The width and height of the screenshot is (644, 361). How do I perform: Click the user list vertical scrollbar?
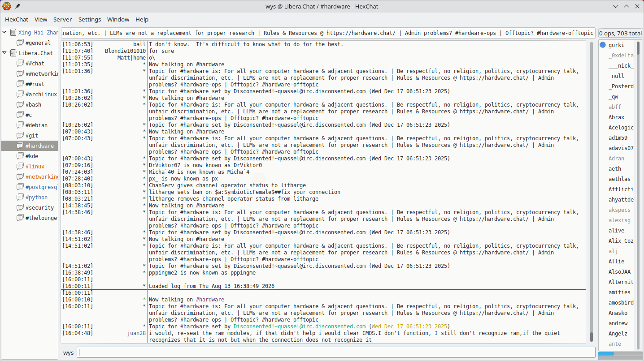click(x=639, y=194)
